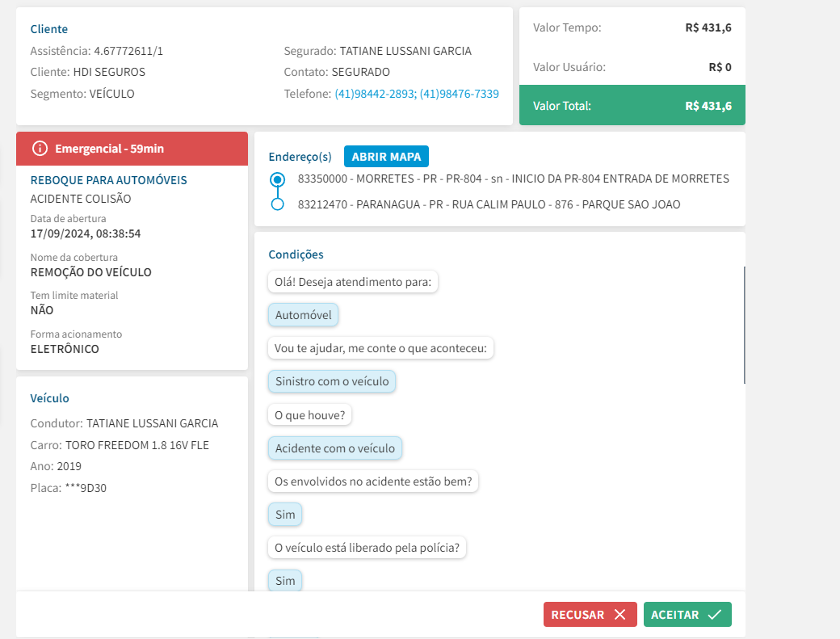Click the Morretes origin address text
Image resolution: width=840 pixels, height=639 pixels.
tap(513, 179)
